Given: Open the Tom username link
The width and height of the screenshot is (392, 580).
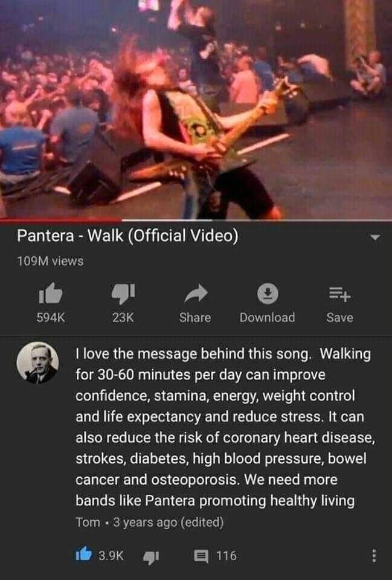Looking at the screenshot, I should click(x=88, y=522).
